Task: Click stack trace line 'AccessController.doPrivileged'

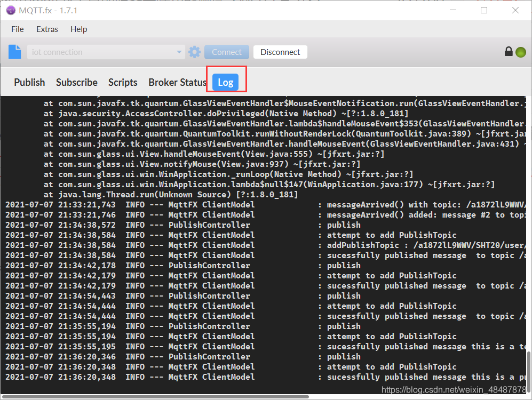Action: point(226,114)
